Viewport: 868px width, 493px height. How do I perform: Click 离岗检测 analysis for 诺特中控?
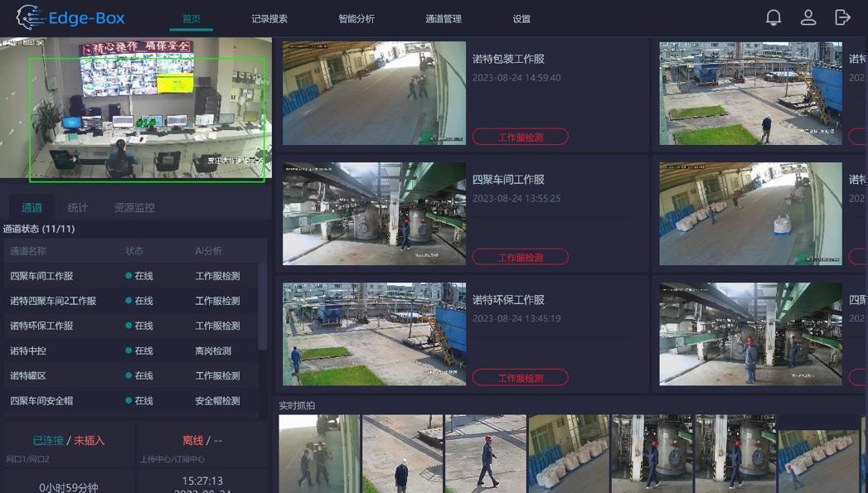coord(213,350)
